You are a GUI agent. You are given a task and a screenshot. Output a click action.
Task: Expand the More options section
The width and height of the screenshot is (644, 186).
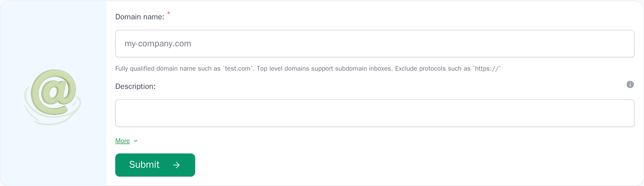tap(122, 140)
